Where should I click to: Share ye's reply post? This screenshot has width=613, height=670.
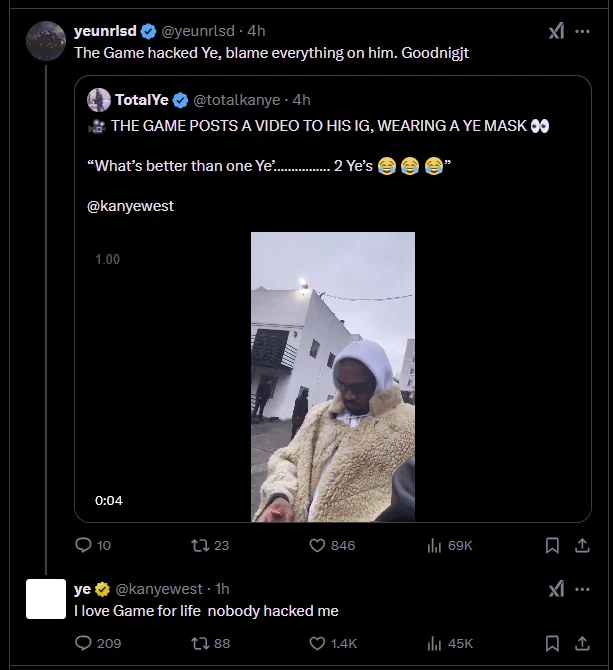point(582,643)
